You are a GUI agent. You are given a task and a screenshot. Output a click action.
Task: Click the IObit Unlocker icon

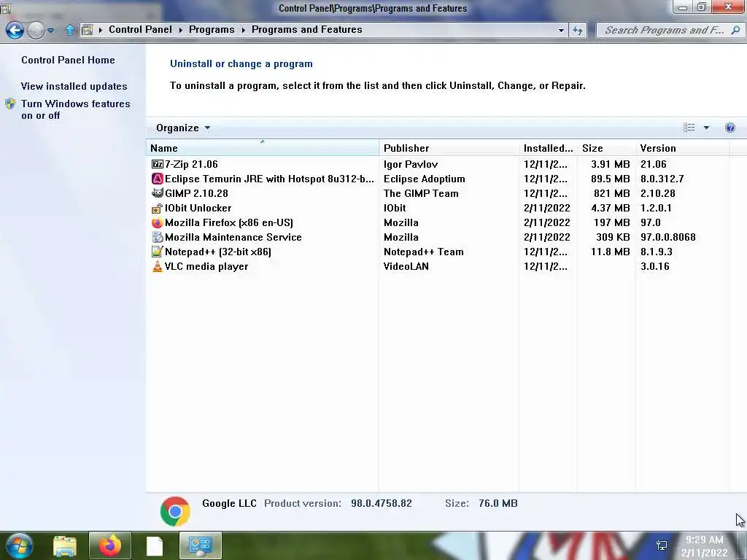pos(158,208)
